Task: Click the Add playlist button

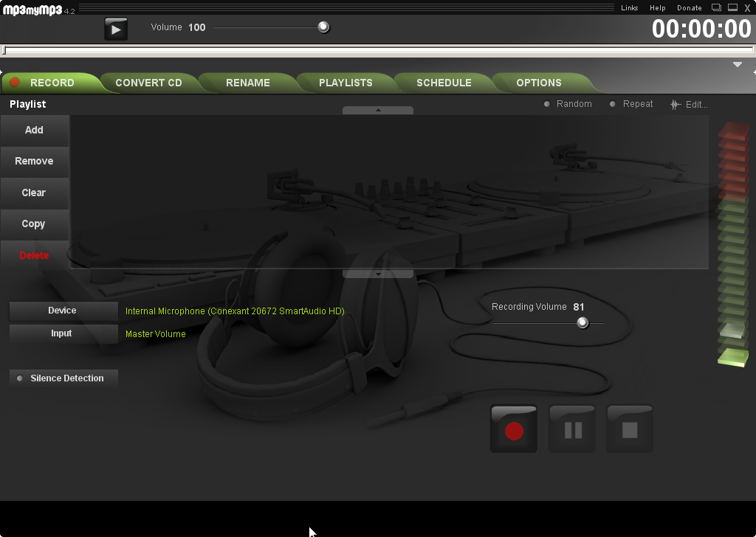Action: [34, 130]
